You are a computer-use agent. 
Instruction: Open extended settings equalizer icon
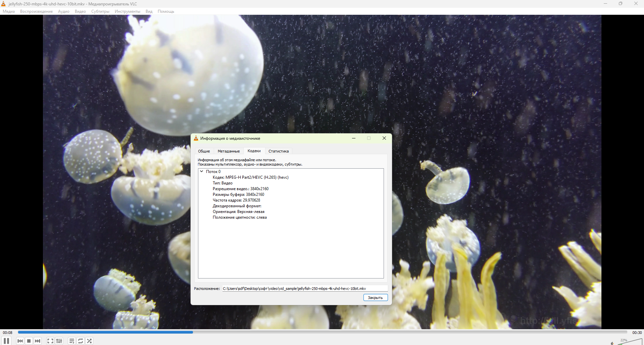tap(59, 341)
